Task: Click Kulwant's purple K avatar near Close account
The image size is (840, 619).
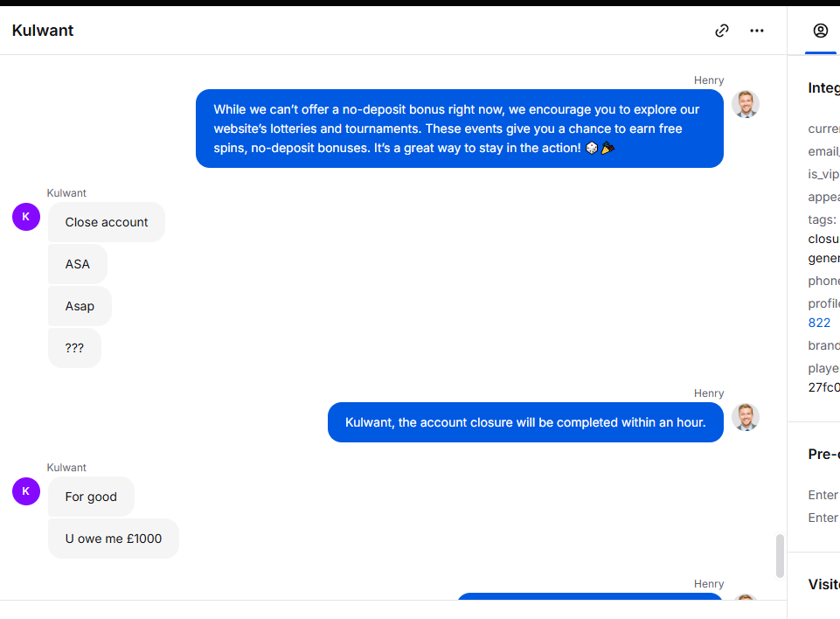Action: click(26, 217)
